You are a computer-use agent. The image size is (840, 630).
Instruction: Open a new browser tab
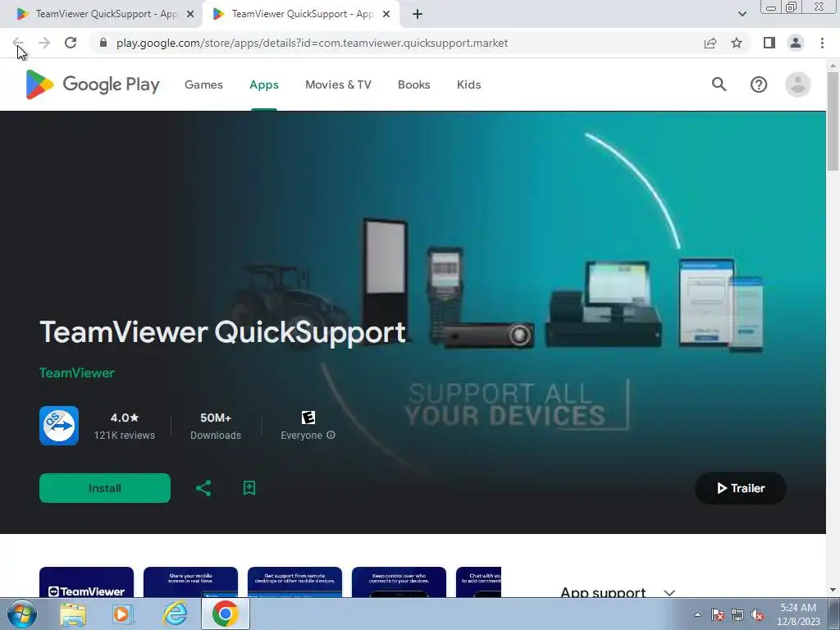418,14
